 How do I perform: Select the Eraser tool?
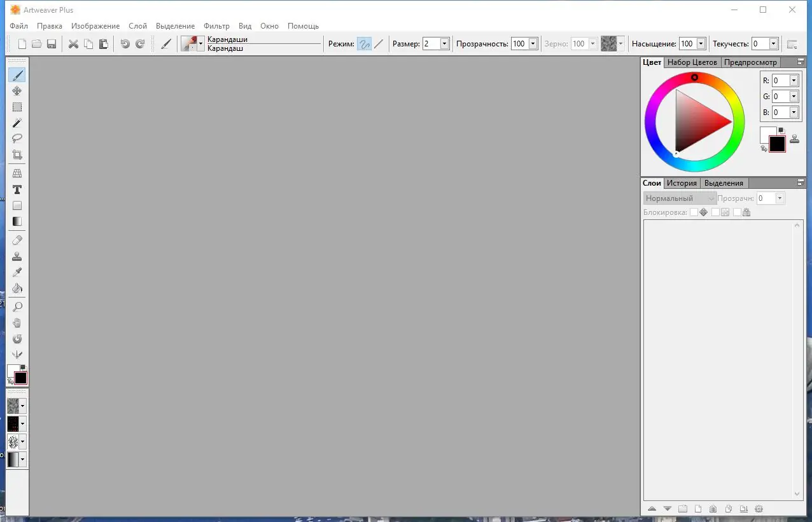(17, 240)
